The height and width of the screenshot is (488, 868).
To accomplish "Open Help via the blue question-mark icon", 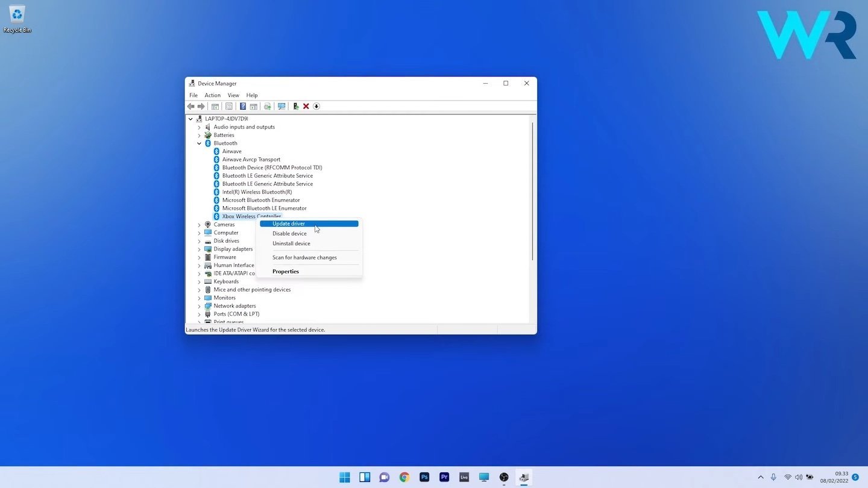I will point(243,106).
